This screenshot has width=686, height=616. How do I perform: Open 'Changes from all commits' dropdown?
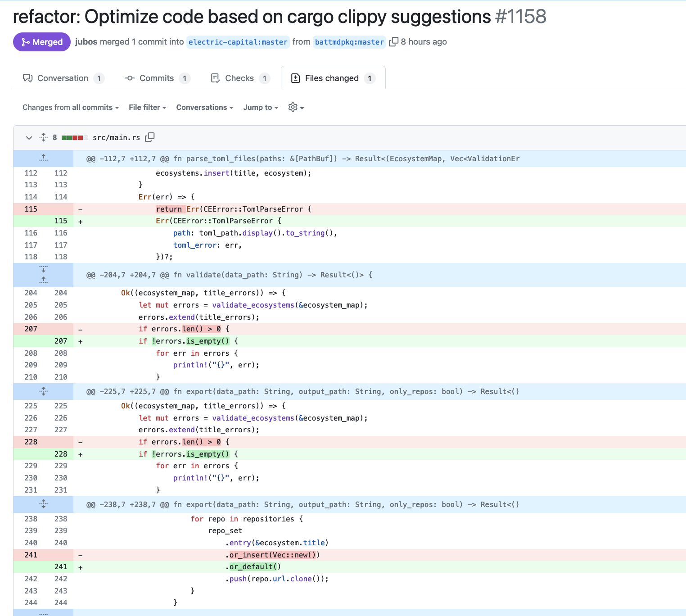[71, 107]
